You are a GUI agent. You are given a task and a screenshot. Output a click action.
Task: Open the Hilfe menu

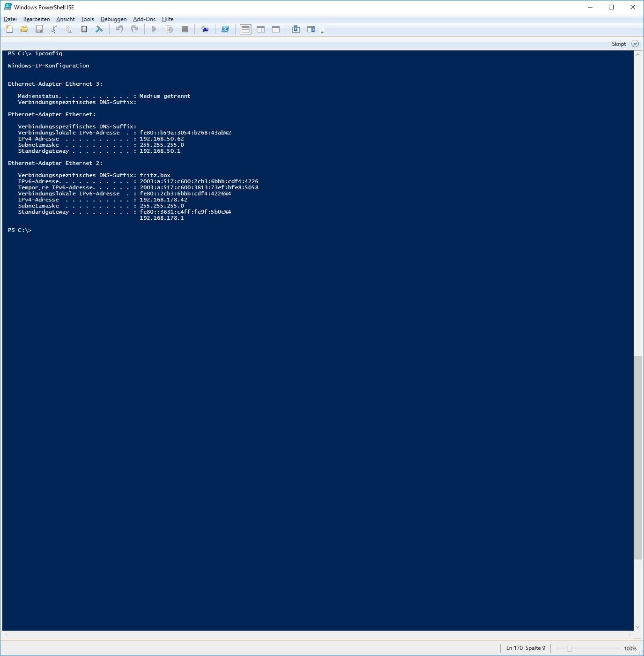(x=168, y=19)
